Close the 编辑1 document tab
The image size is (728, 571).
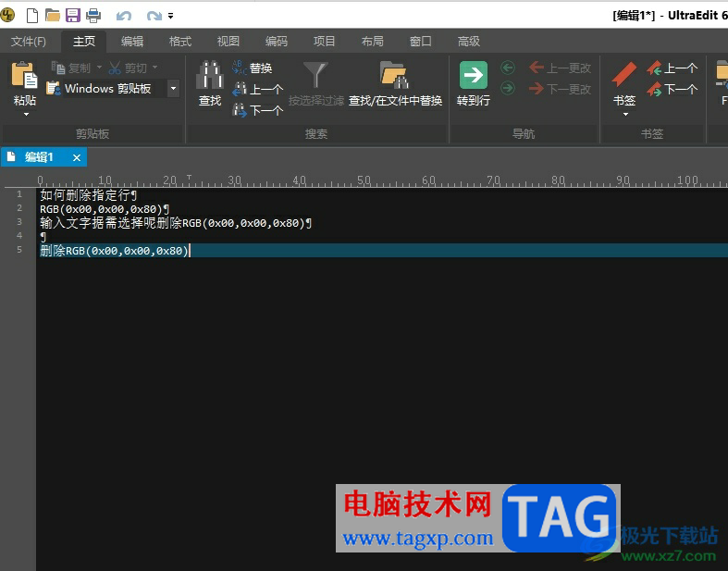pos(77,157)
